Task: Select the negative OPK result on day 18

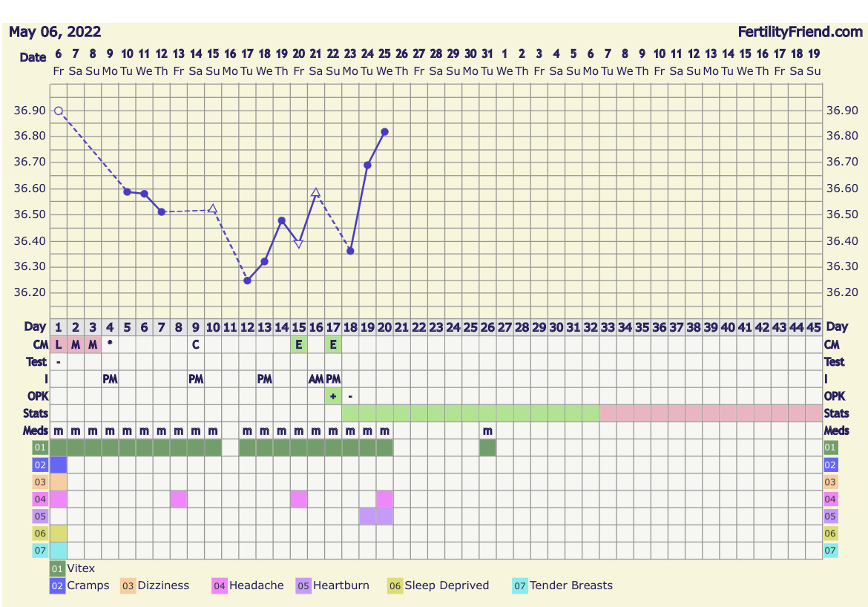Action: (x=350, y=396)
